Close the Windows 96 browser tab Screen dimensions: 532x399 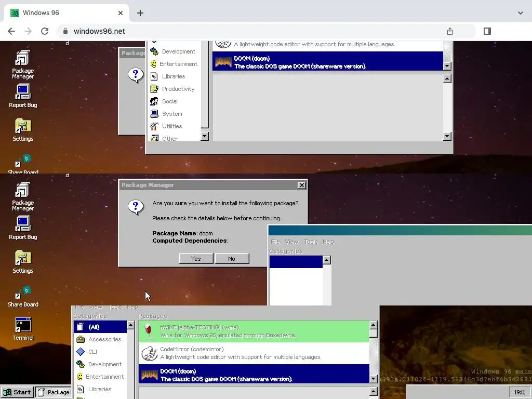121,13
